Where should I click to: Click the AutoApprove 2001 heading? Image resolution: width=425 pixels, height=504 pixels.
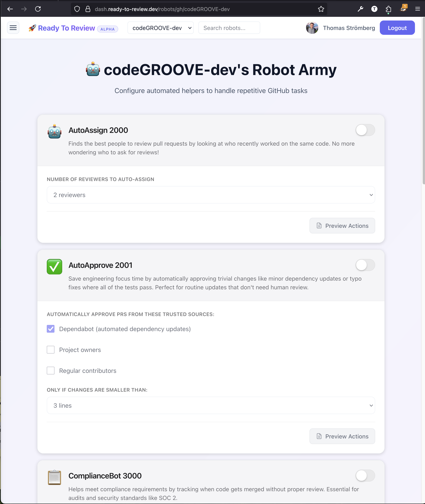100,265
